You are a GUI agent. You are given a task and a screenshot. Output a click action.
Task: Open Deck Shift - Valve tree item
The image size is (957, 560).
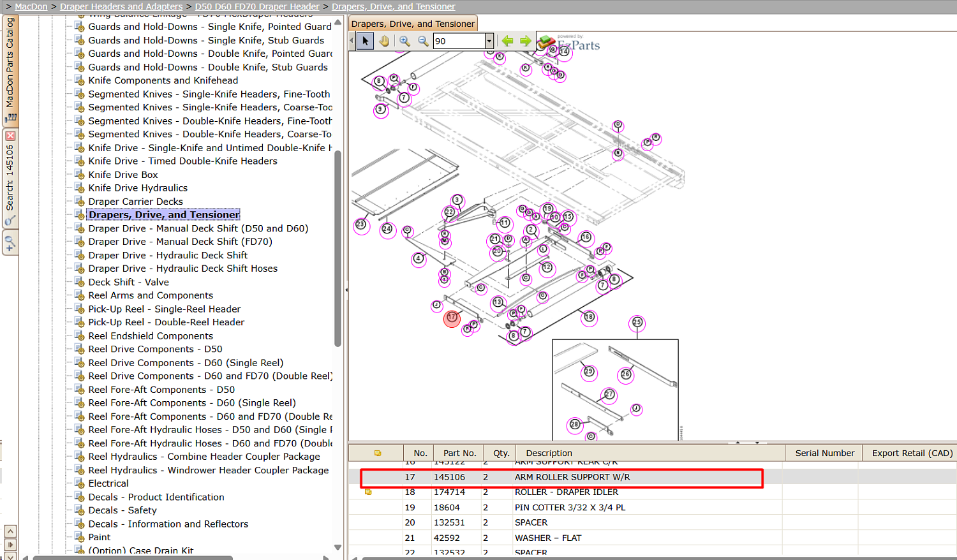[128, 282]
